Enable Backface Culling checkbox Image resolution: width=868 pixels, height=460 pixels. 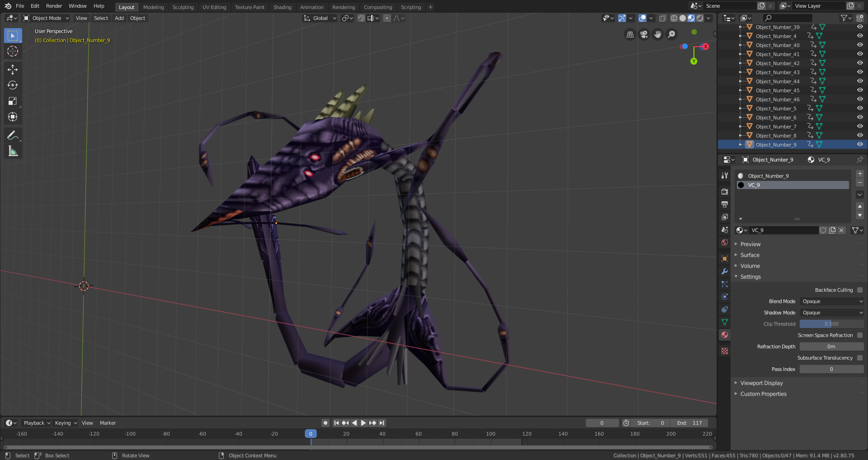(x=859, y=290)
